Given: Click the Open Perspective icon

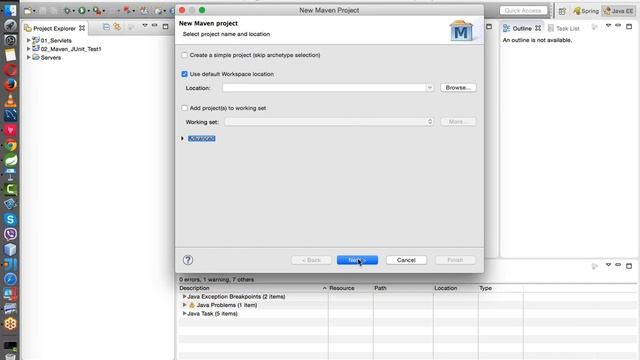Looking at the screenshot, I should [x=562, y=11].
